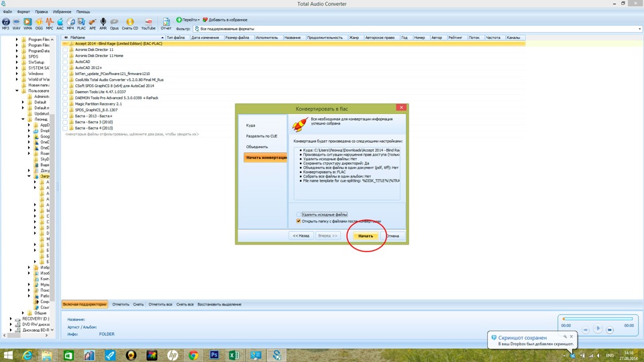Open the Перейти dropdown
Screen dimensions: 644x362
tap(188, 19)
